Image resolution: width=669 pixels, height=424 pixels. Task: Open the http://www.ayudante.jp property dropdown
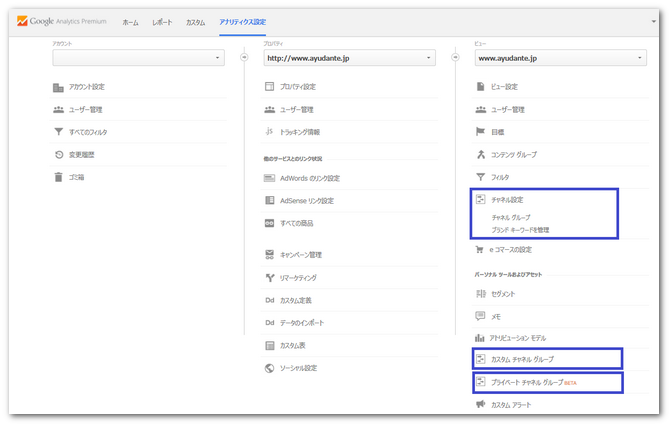(349, 58)
